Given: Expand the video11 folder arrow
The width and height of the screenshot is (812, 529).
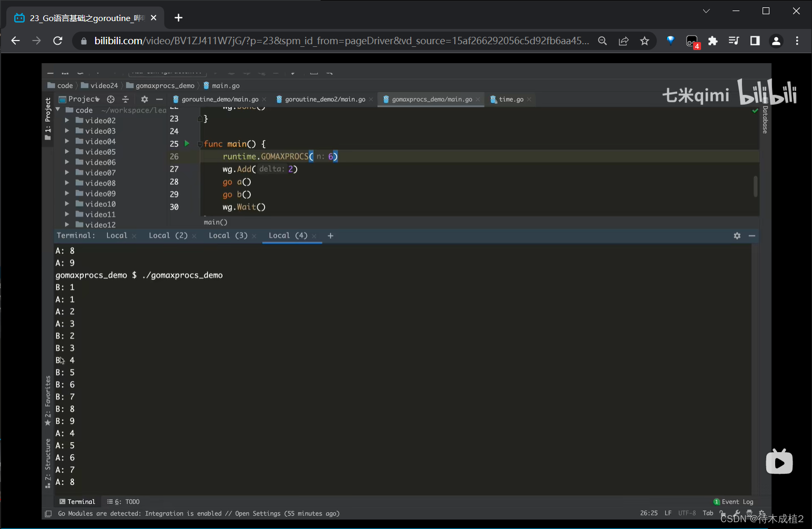Looking at the screenshot, I should tap(67, 214).
